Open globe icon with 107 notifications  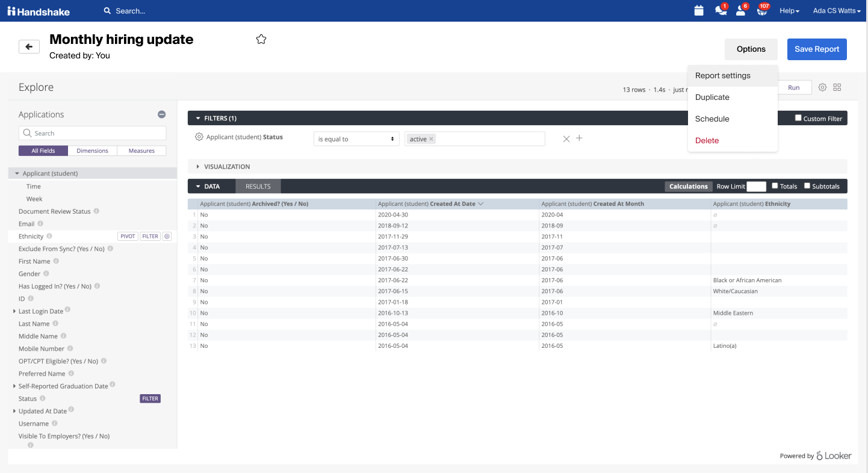[762, 11]
